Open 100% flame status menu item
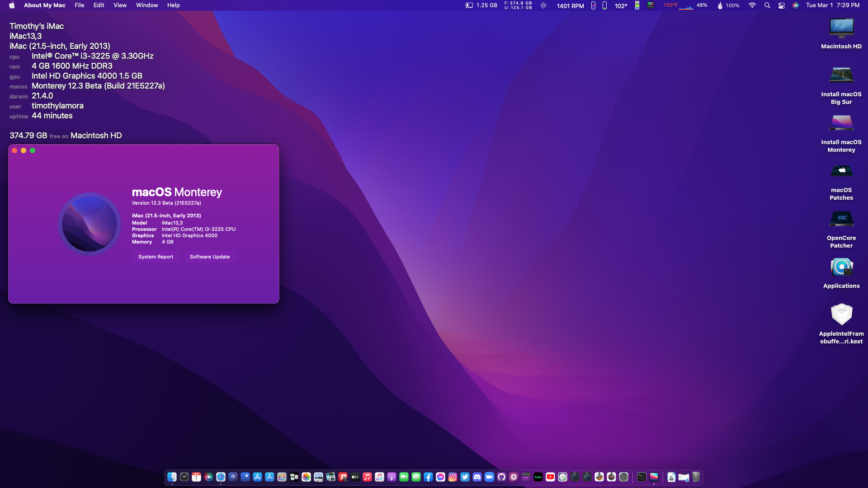The width and height of the screenshot is (868, 488). [x=728, y=5]
